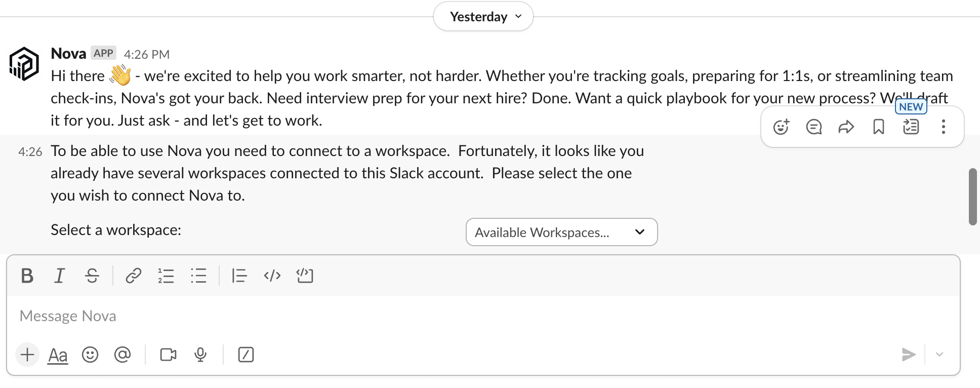Send the message to Nova
The image size is (980, 388).
(x=910, y=355)
